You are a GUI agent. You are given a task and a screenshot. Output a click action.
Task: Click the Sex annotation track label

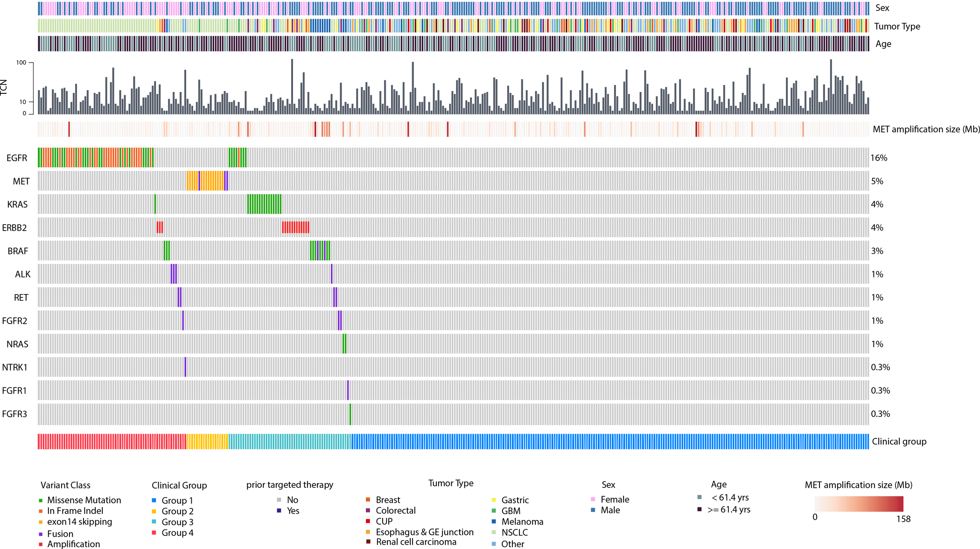[x=882, y=8]
